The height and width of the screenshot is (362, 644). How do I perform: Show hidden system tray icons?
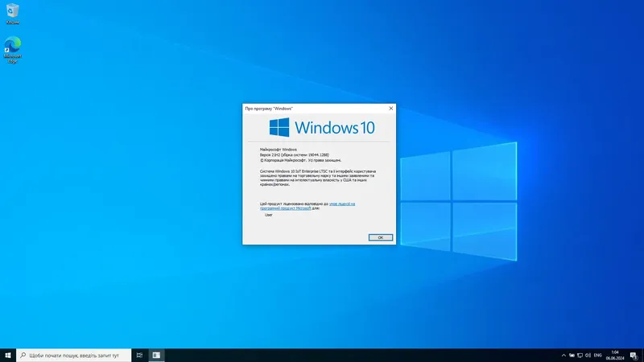(x=563, y=356)
